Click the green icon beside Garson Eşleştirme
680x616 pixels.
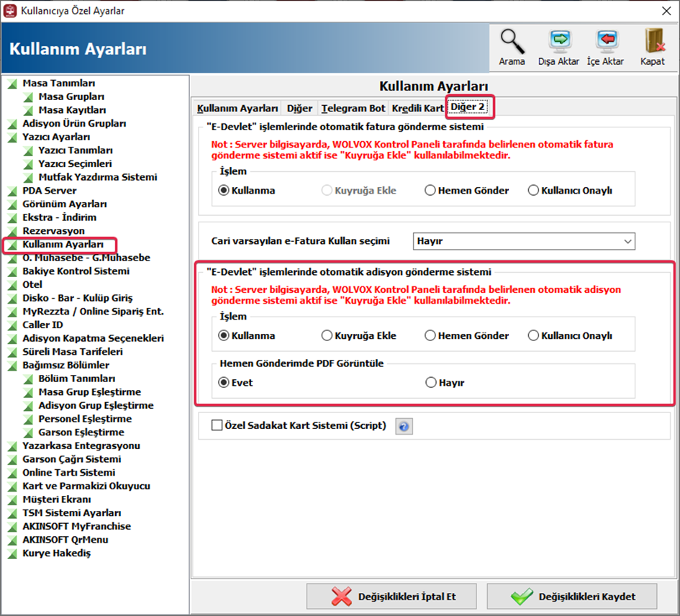point(28,432)
